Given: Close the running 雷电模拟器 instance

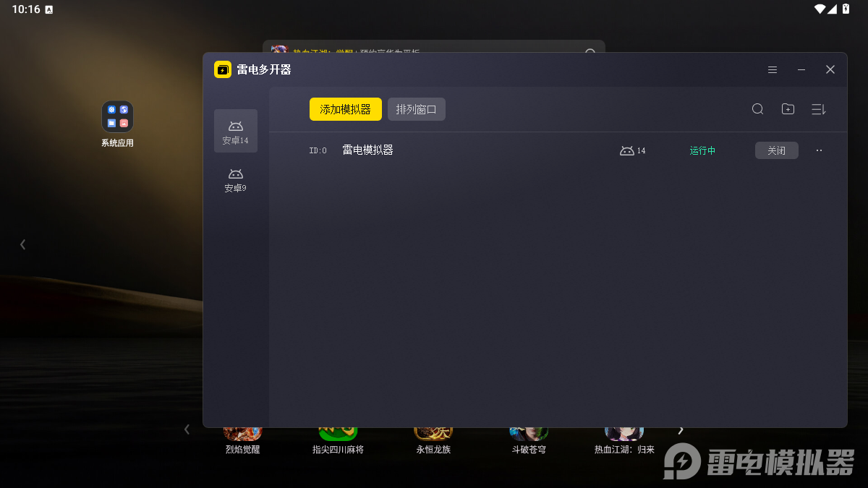Looking at the screenshot, I should click(x=777, y=150).
